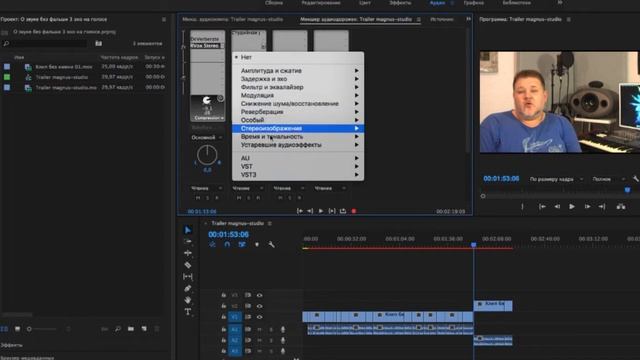Click the Find icon at Project panel bottom
Viewport: 640px width, 360px height.
[x=118, y=329]
